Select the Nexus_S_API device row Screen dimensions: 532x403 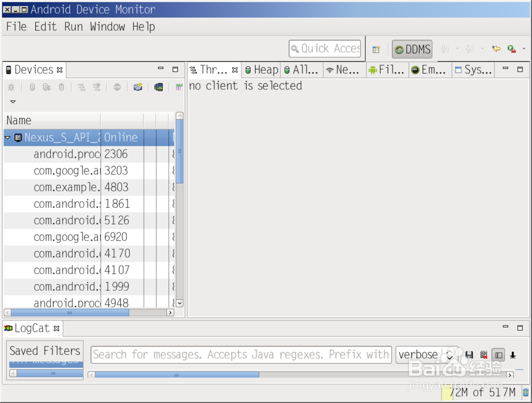pos(89,138)
